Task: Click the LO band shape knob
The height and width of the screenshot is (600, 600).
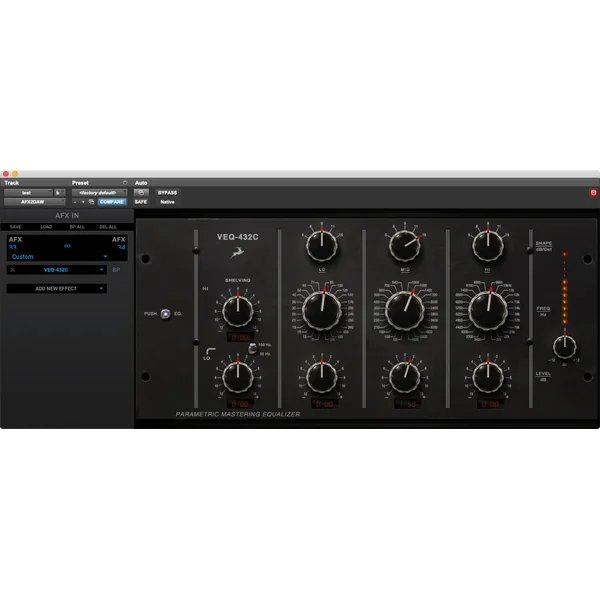Action: pyautogui.click(x=322, y=246)
